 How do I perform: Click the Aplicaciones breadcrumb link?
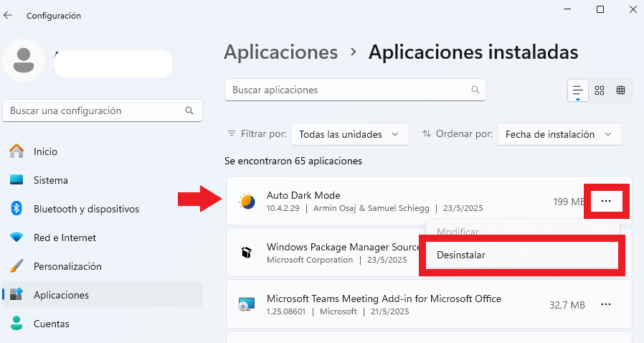[281, 52]
